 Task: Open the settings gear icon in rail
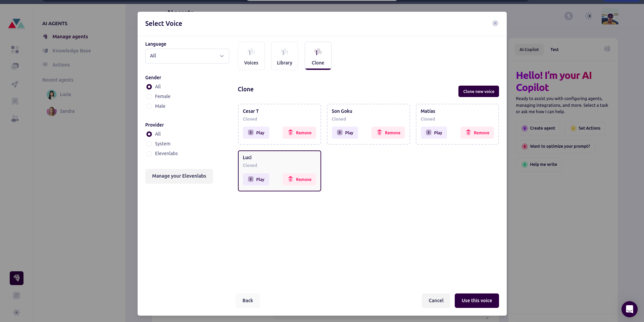coord(16,313)
